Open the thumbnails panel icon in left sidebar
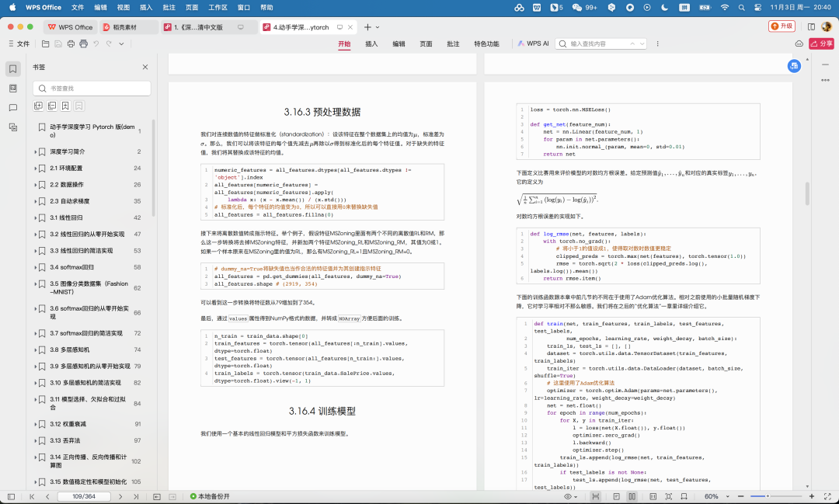Image resolution: width=839 pixels, height=504 pixels. tap(13, 89)
